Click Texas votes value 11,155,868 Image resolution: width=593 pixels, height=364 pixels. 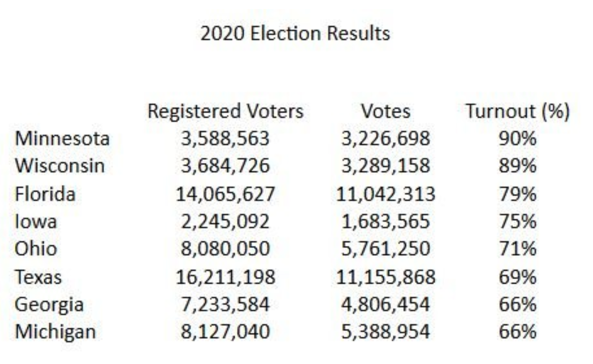click(385, 277)
